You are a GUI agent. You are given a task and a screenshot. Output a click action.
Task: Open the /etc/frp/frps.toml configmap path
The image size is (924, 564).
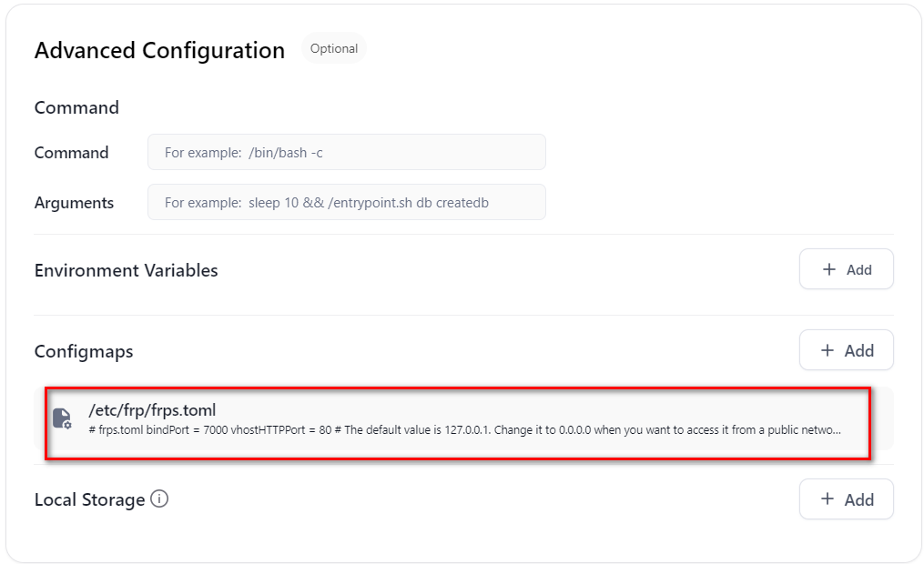pyautogui.click(x=152, y=409)
